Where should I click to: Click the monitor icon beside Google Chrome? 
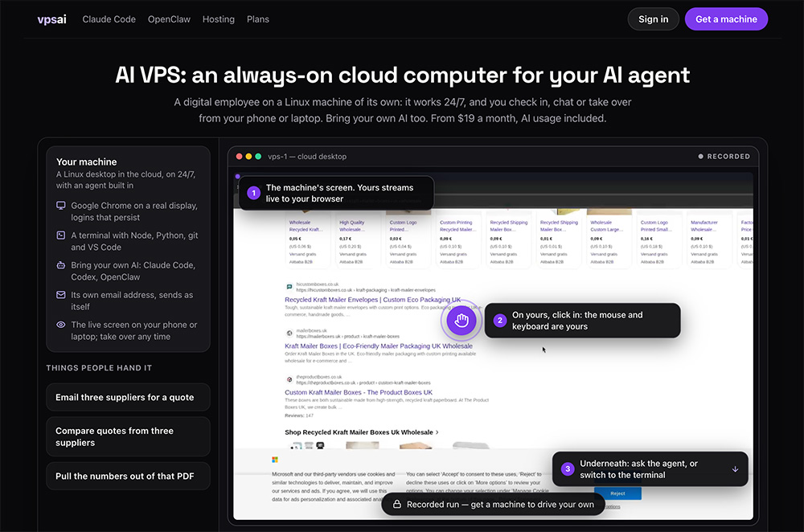[60, 206]
